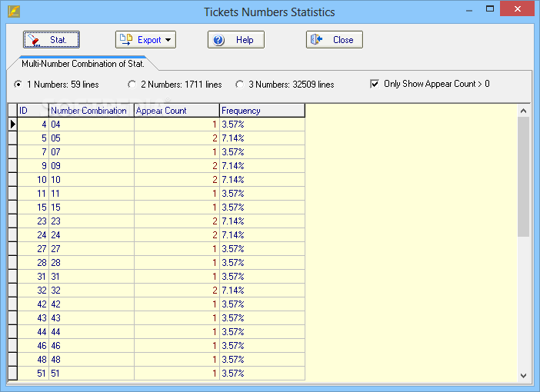Viewport: 540px width, 392px height.
Task: Close window with red X button
Action: click(x=517, y=8)
